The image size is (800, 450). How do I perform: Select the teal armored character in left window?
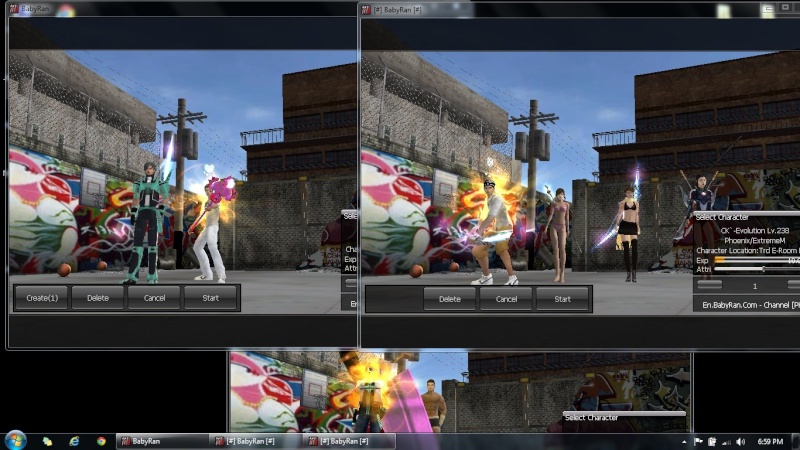(147, 224)
